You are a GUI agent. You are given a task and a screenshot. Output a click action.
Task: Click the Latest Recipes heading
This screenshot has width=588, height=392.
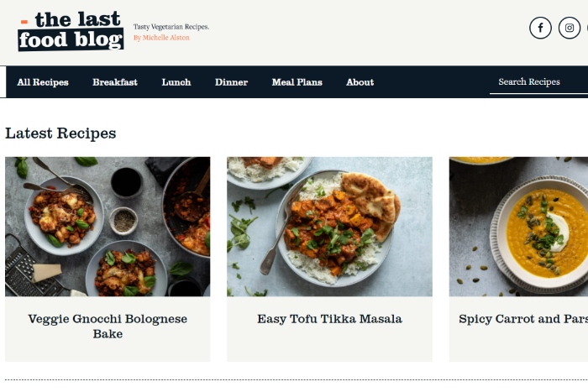point(60,133)
